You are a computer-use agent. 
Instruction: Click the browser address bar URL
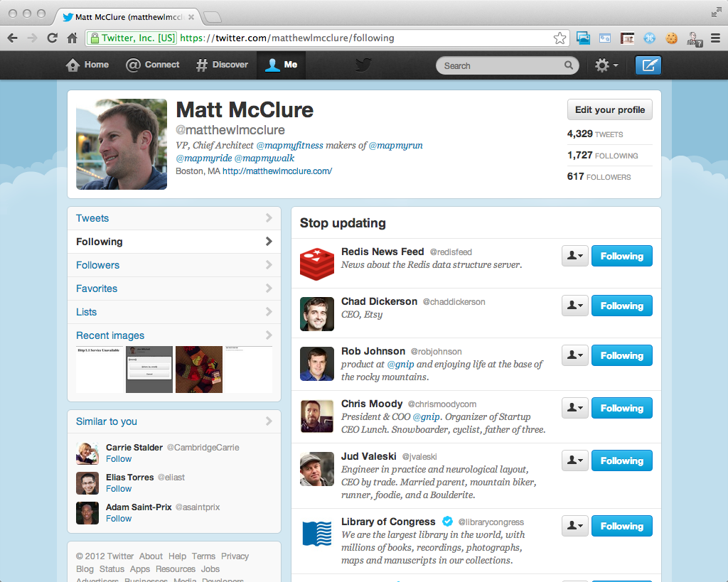click(287, 38)
